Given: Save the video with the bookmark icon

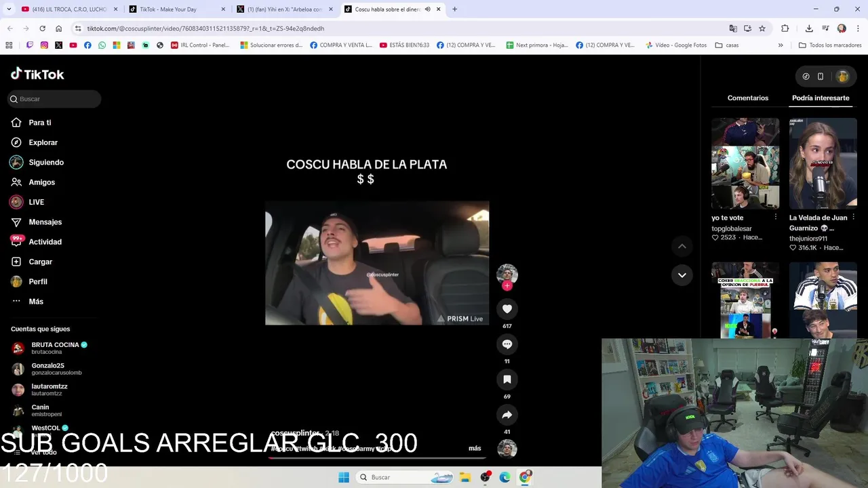Looking at the screenshot, I should click(507, 380).
